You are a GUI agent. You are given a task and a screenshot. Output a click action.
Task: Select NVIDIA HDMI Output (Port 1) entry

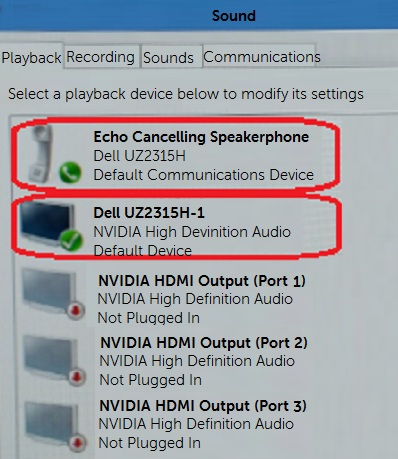pyautogui.click(x=163, y=295)
